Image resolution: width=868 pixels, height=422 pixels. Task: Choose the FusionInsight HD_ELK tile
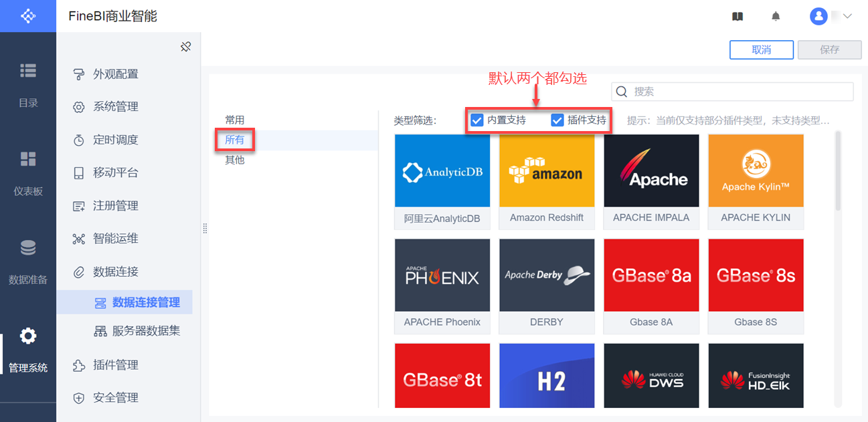(x=756, y=375)
